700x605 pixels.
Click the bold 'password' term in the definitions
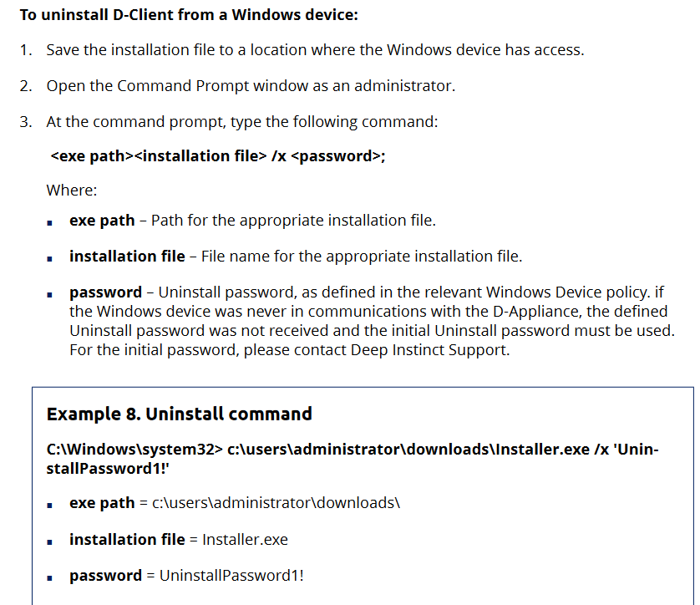point(105,292)
